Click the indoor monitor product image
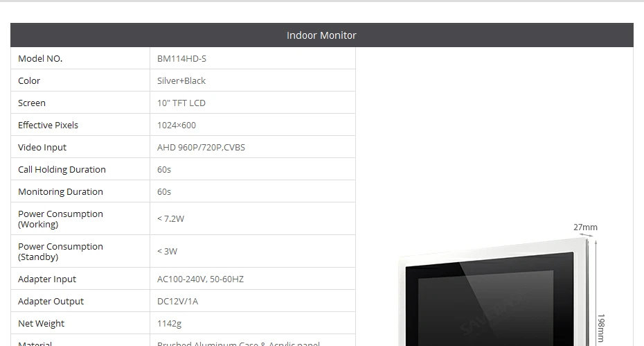 pyautogui.click(x=495, y=292)
